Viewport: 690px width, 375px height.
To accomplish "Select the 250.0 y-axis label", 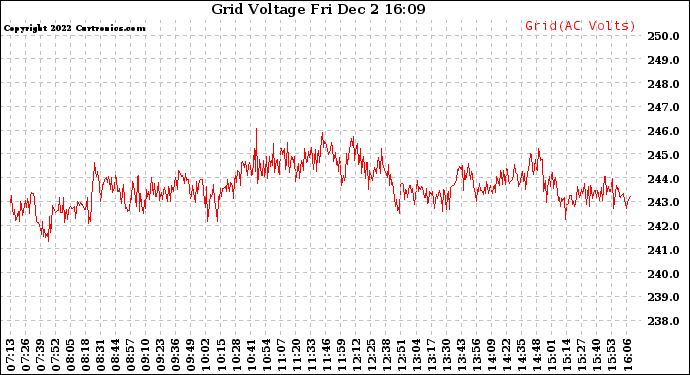I will (x=663, y=36).
